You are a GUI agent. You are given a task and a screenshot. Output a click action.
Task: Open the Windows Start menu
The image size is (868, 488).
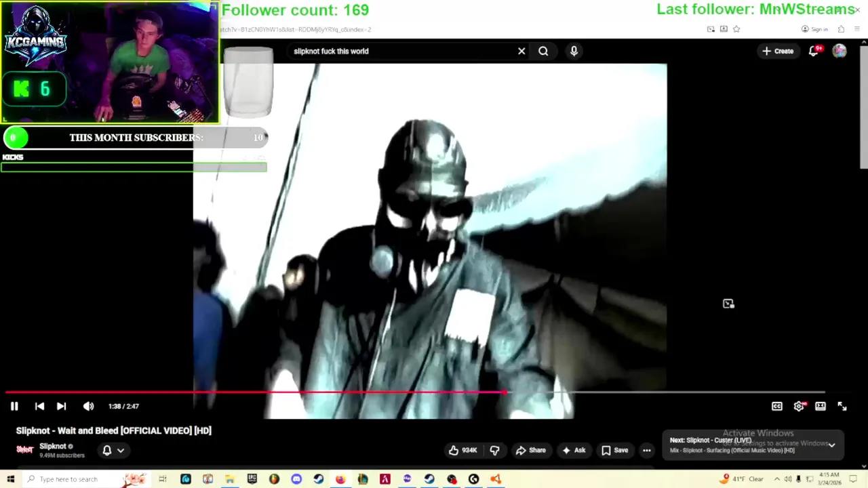[x=10, y=479]
